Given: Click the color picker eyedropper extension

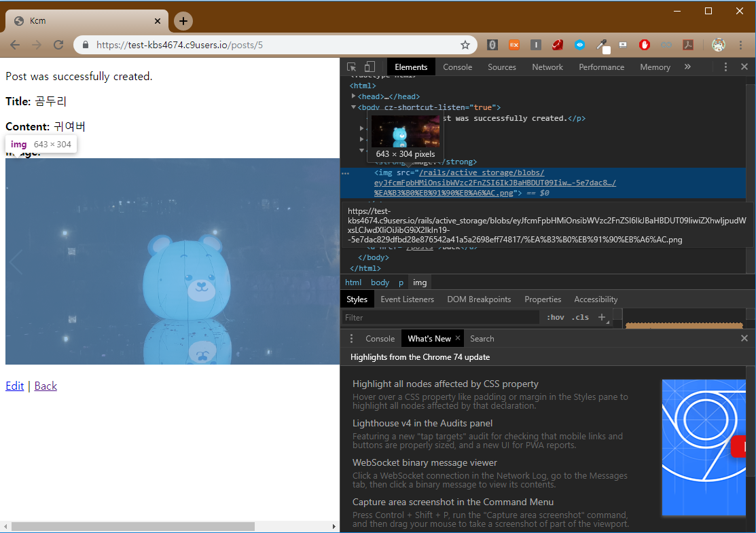Looking at the screenshot, I should point(602,45).
